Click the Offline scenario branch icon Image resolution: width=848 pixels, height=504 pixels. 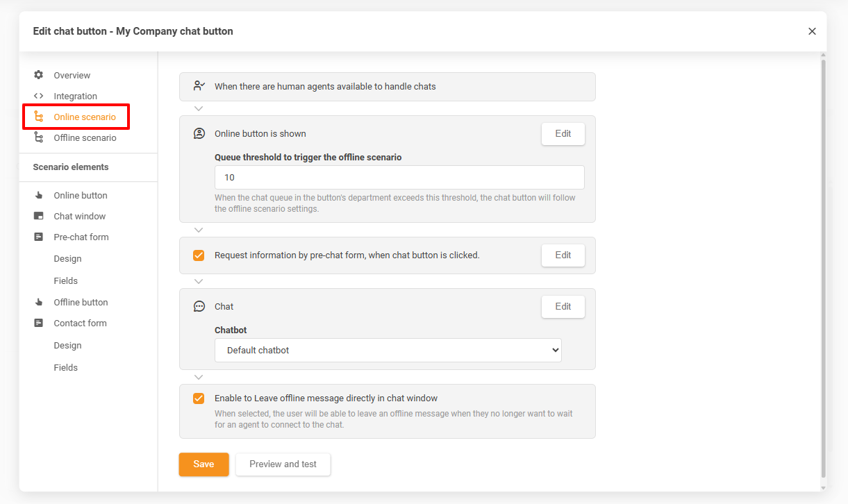point(39,137)
